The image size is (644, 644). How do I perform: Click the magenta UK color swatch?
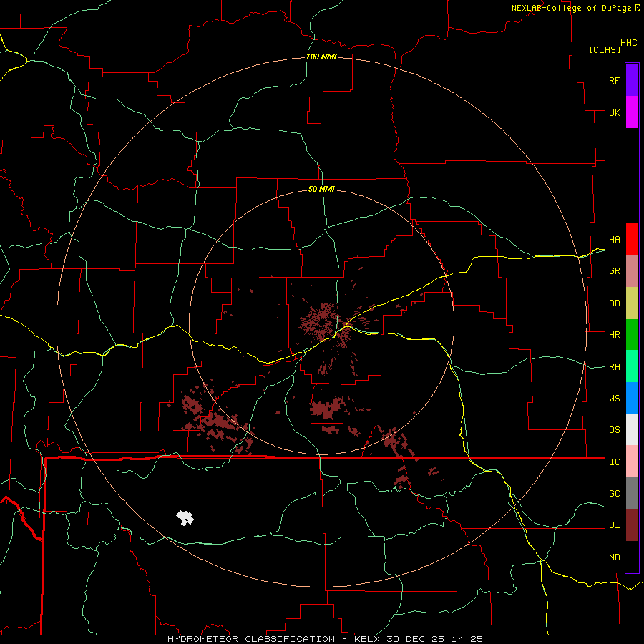pos(632,112)
